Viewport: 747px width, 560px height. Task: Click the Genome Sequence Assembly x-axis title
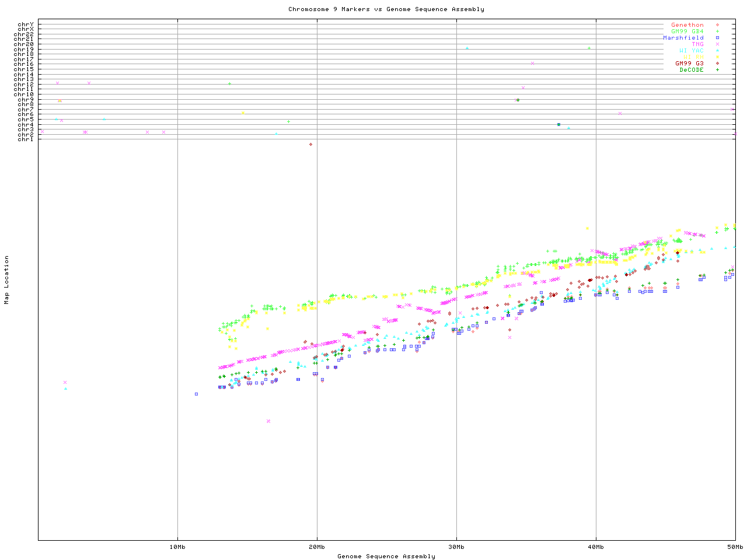coord(386,556)
